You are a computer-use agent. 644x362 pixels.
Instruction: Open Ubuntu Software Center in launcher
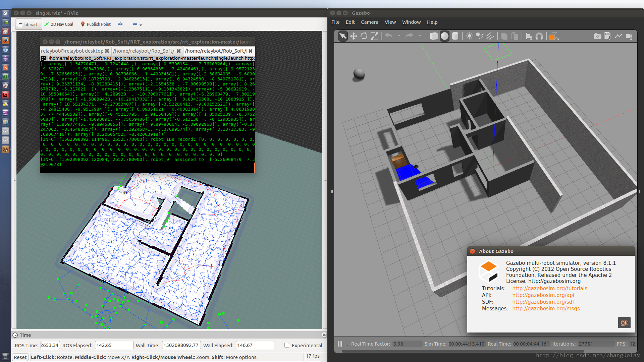(5, 68)
